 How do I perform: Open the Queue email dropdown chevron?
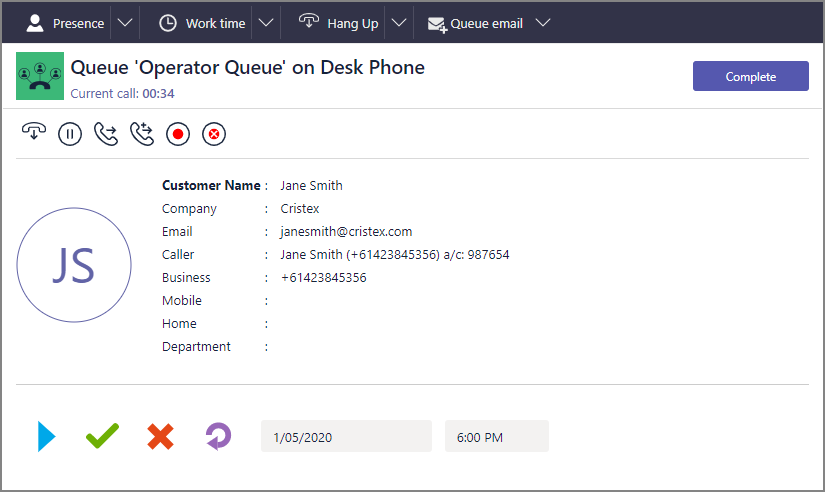pos(543,23)
